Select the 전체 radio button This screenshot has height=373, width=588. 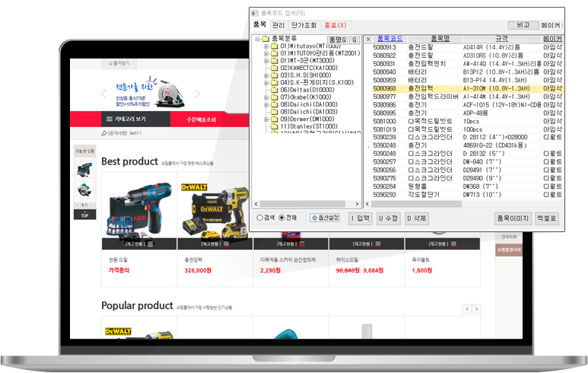[x=281, y=218]
